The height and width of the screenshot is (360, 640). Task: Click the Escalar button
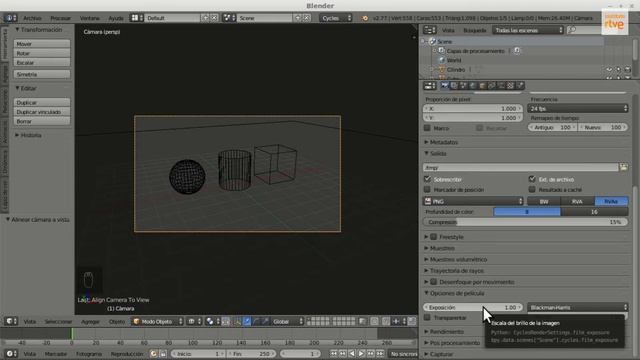[42, 62]
